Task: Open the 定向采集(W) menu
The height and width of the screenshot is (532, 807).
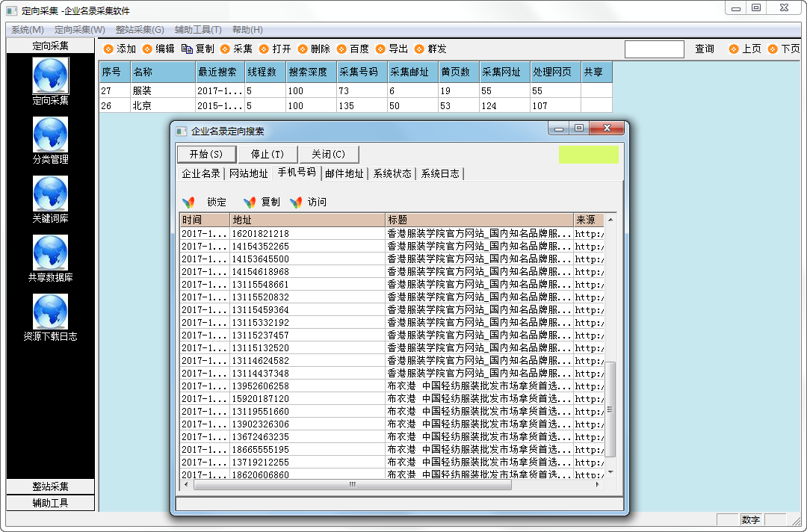Action: point(80,30)
